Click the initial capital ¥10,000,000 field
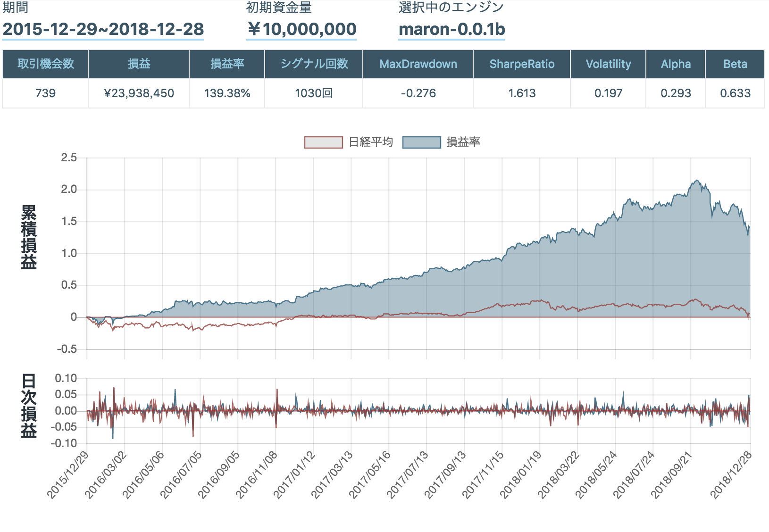Image resolution: width=769 pixels, height=532 pixels. [301, 29]
